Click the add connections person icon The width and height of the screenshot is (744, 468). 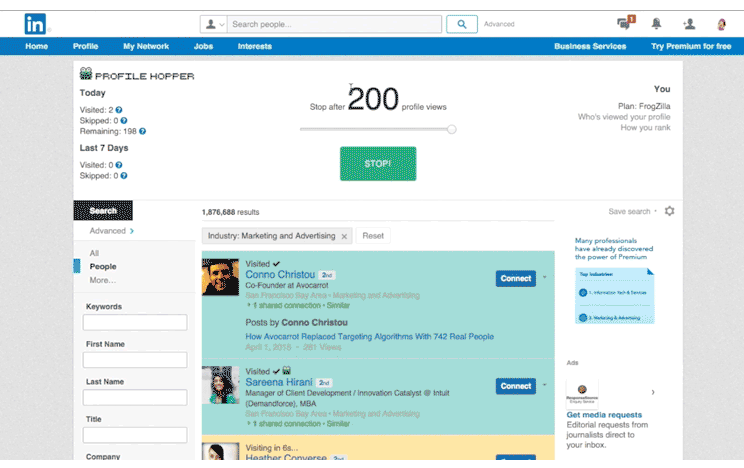tap(689, 24)
